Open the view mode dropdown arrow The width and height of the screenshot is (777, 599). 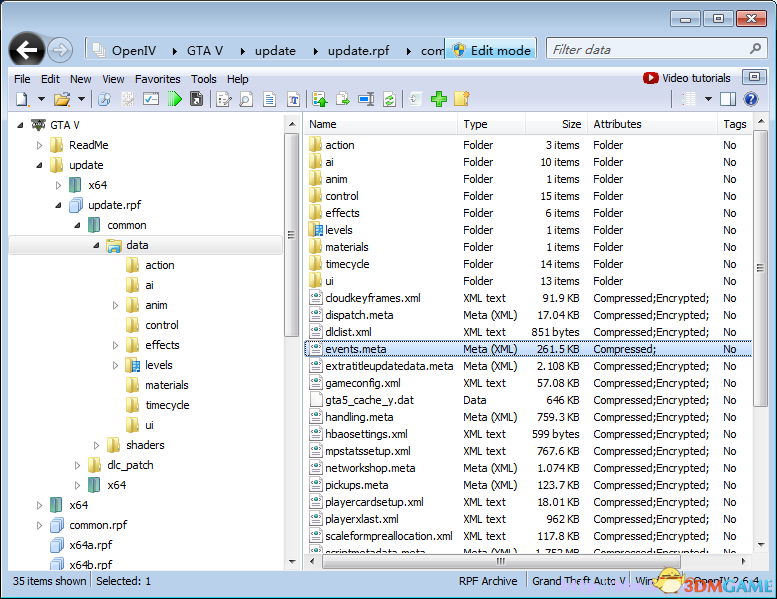click(708, 99)
